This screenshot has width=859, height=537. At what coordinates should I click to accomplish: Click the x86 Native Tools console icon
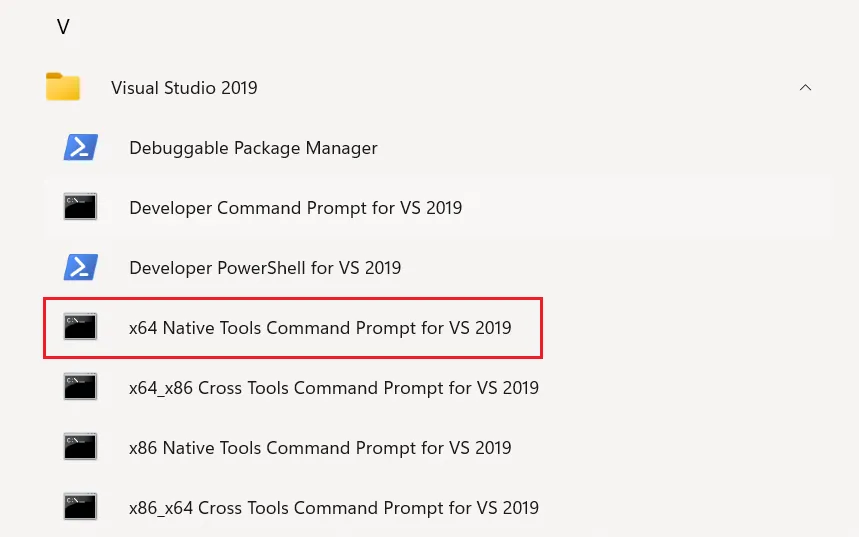pos(81,447)
